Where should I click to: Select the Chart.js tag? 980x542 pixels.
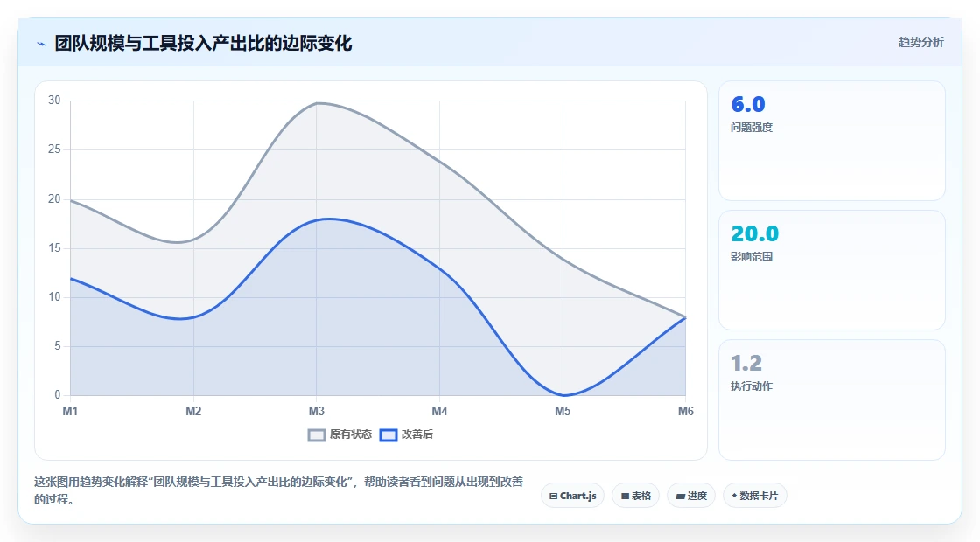click(572, 496)
